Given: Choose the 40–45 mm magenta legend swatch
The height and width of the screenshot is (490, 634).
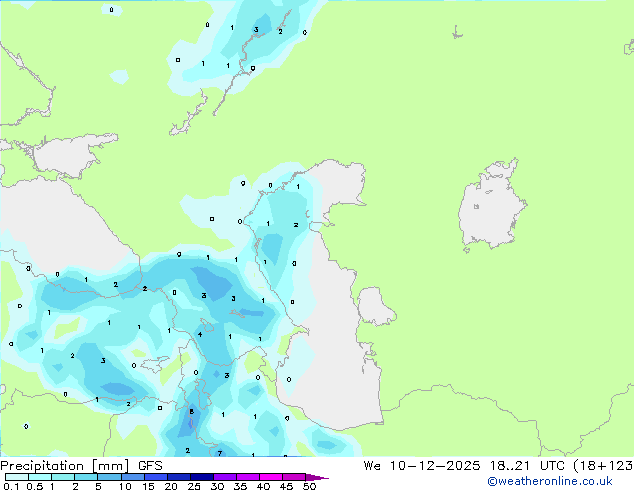Looking at the screenshot, I should tap(271, 477).
